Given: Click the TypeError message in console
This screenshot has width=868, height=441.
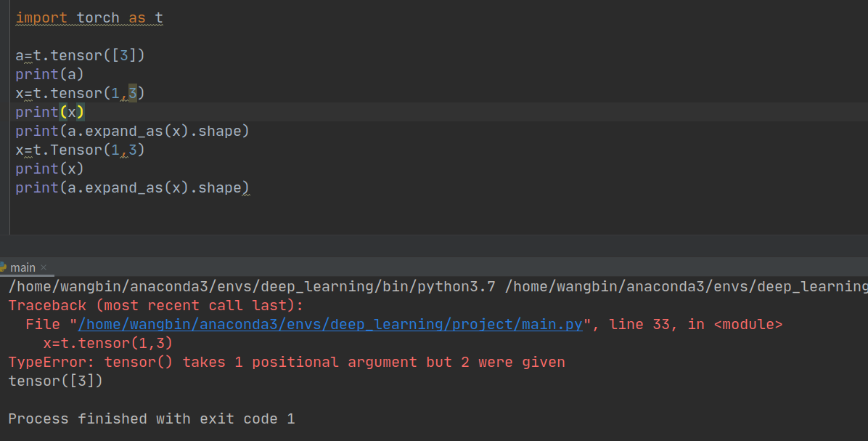Looking at the screenshot, I should 287,363.
